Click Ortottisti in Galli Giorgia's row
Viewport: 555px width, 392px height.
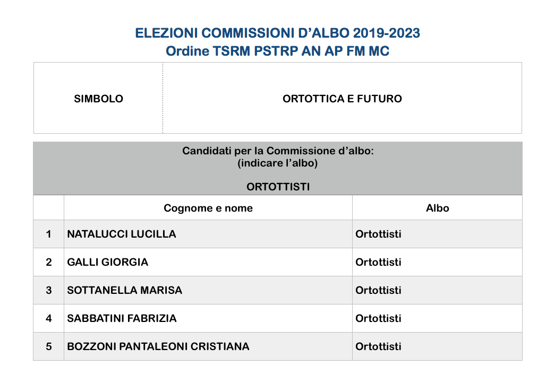[x=378, y=262]
